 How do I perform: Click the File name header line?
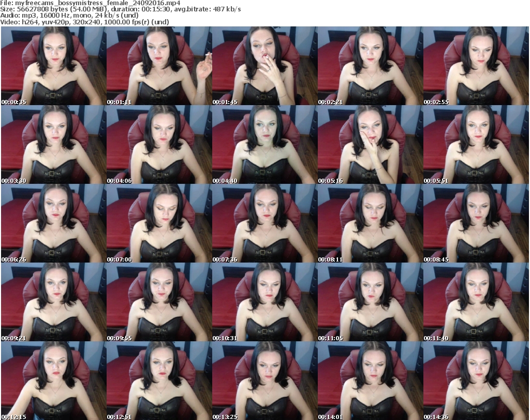[x=90, y=3]
